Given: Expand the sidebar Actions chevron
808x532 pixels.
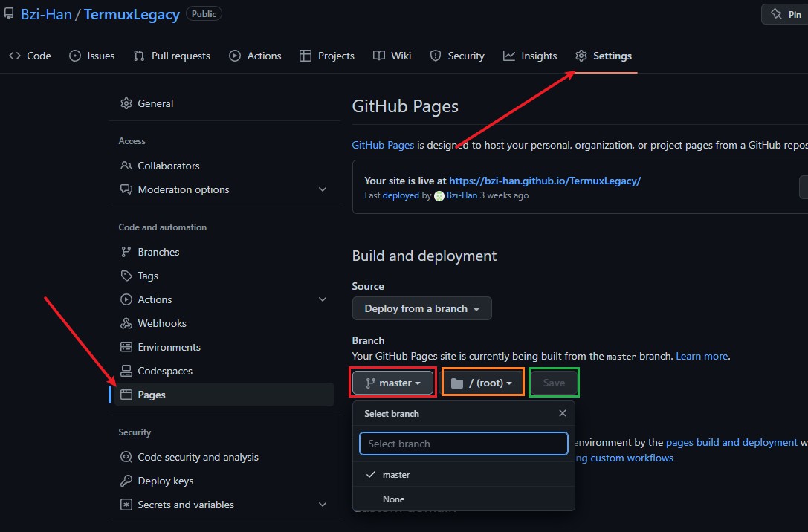Looking at the screenshot, I should click(x=323, y=299).
